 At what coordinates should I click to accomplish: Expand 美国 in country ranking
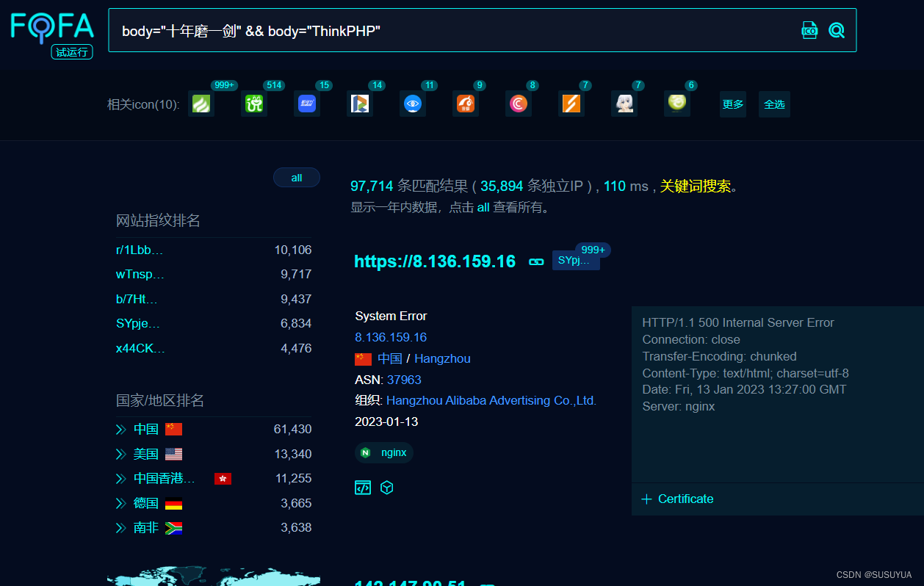coord(121,454)
